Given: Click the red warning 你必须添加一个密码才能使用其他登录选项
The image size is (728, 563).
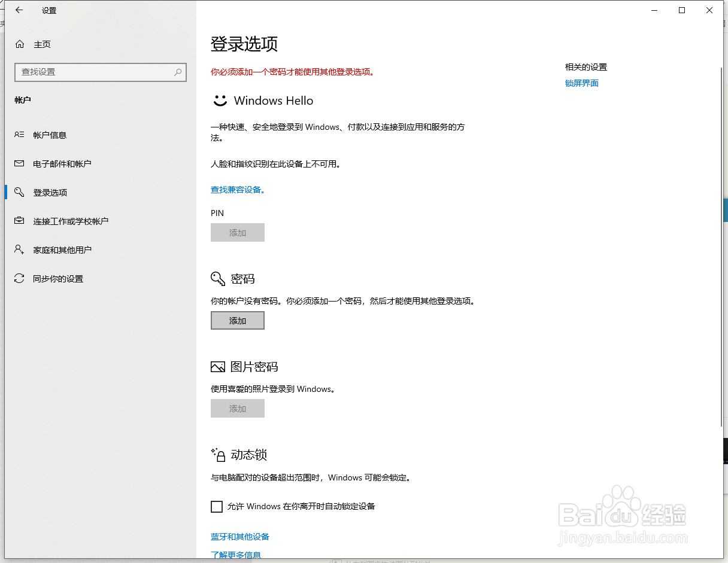Looking at the screenshot, I should click(293, 72).
